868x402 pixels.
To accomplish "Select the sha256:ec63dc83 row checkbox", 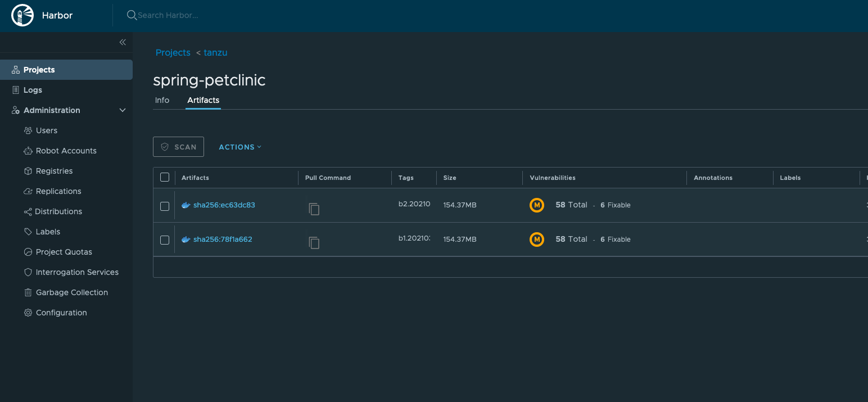I will (x=165, y=206).
